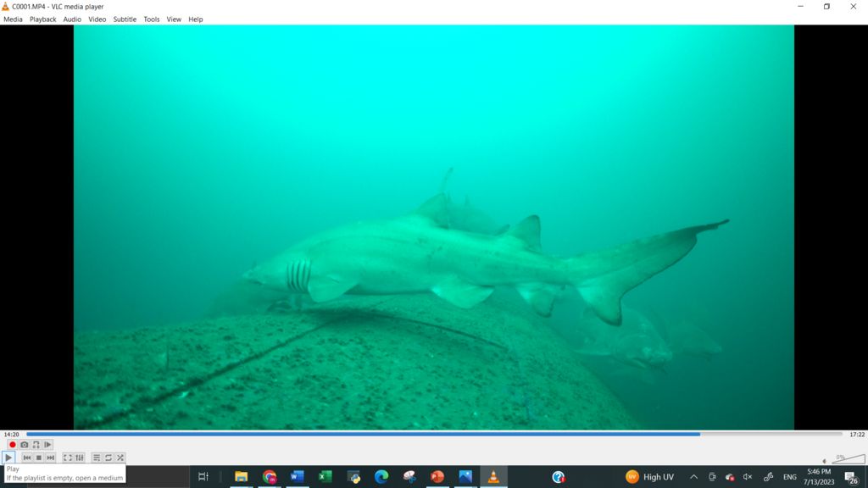Click the 17:22 total time label
The image size is (868, 488).
tap(857, 435)
